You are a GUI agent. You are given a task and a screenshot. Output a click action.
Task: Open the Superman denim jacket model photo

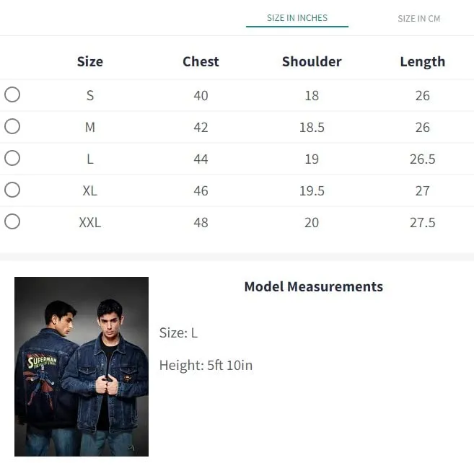click(x=82, y=366)
